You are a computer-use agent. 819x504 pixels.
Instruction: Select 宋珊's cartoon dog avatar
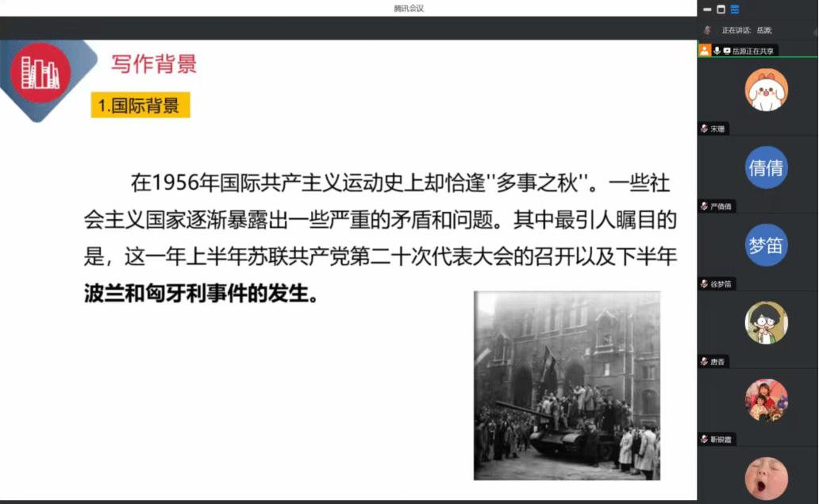click(766, 90)
